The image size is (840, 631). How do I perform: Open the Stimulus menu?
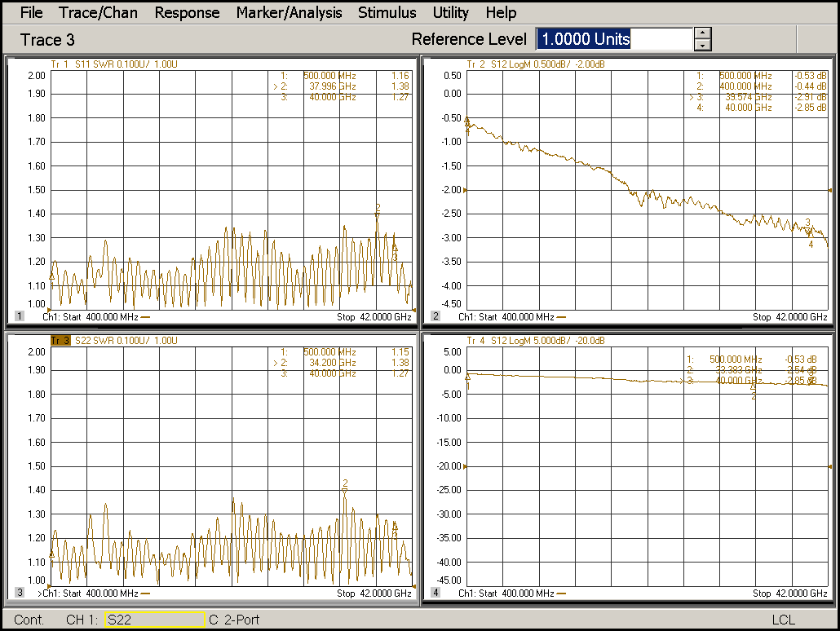tap(387, 12)
